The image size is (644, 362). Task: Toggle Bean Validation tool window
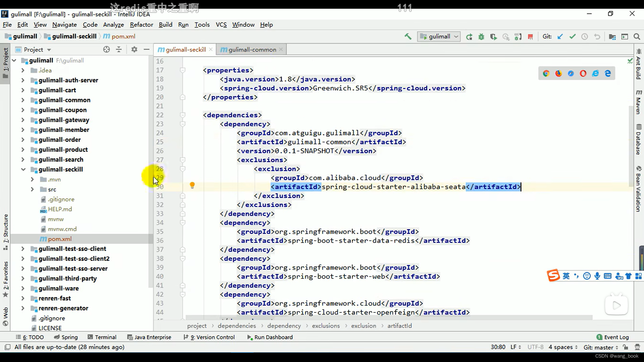638,189
